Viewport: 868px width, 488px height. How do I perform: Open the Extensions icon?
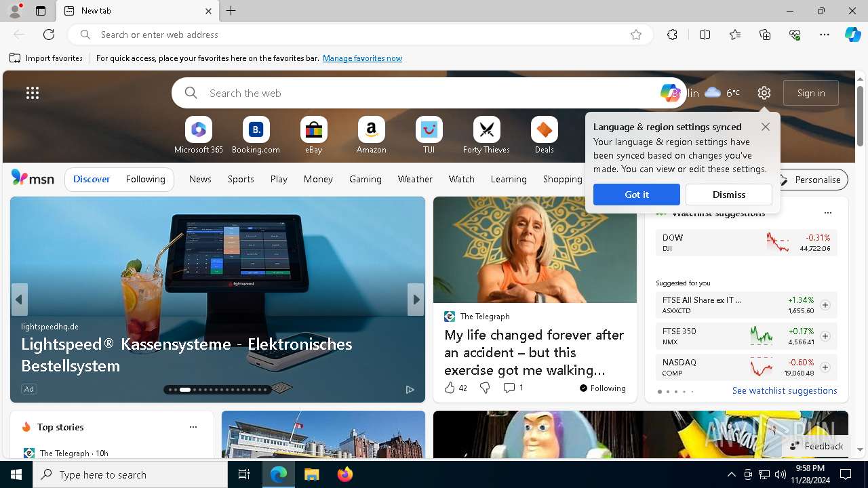click(x=672, y=35)
